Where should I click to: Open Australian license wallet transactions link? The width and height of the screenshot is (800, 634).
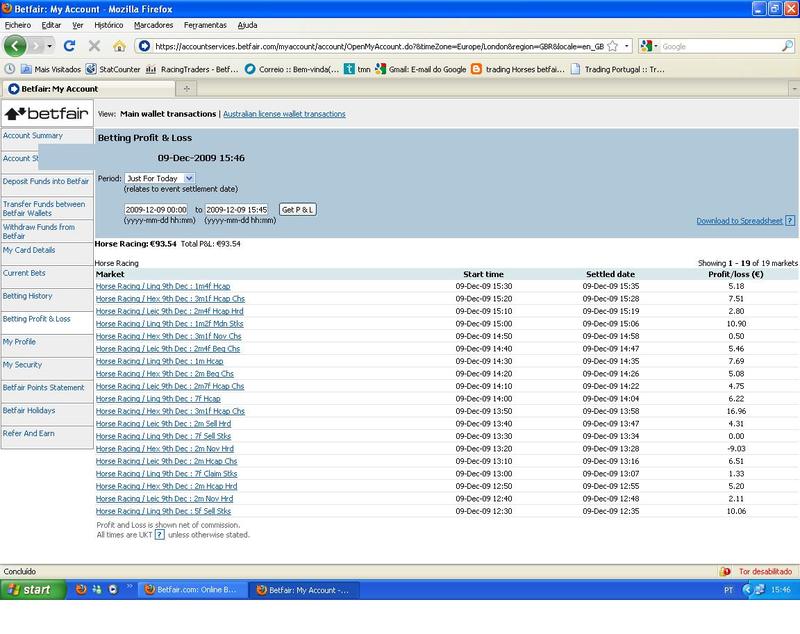point(284,114)
